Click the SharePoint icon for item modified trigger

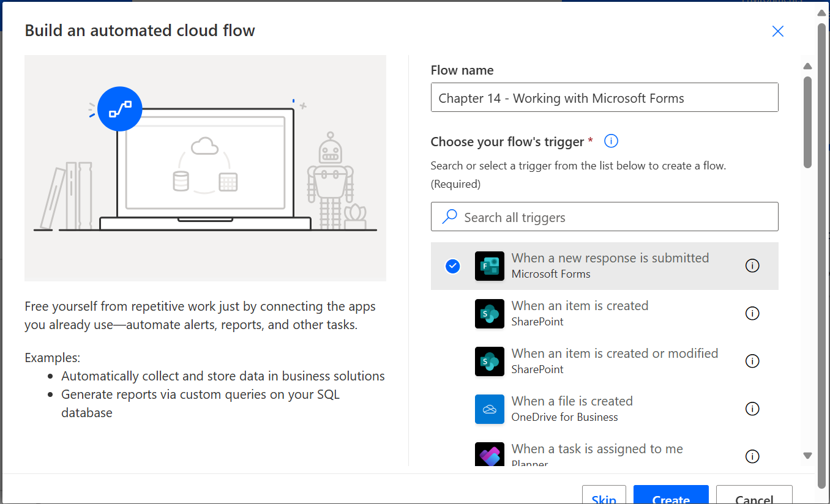tap(489, 361)
